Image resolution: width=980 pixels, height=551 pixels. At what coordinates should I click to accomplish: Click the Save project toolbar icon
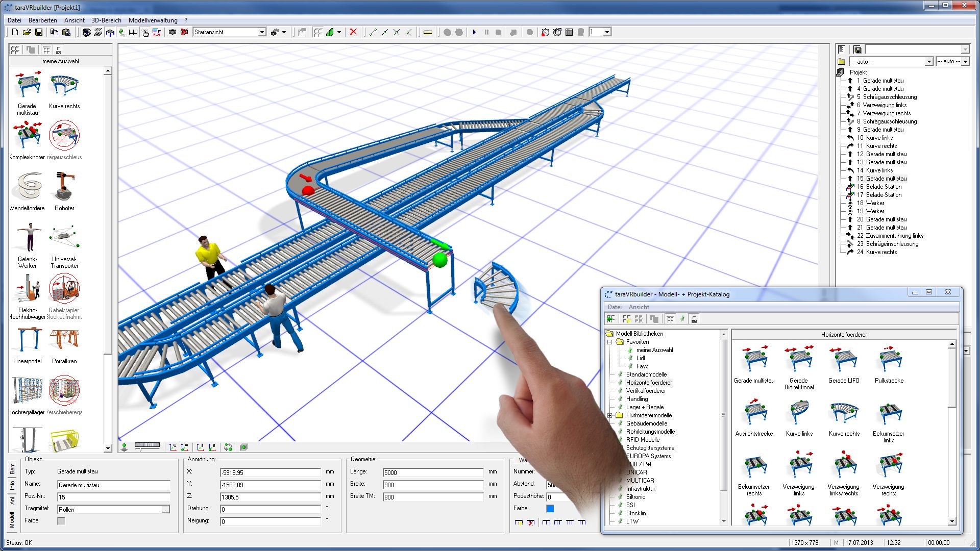39,32
